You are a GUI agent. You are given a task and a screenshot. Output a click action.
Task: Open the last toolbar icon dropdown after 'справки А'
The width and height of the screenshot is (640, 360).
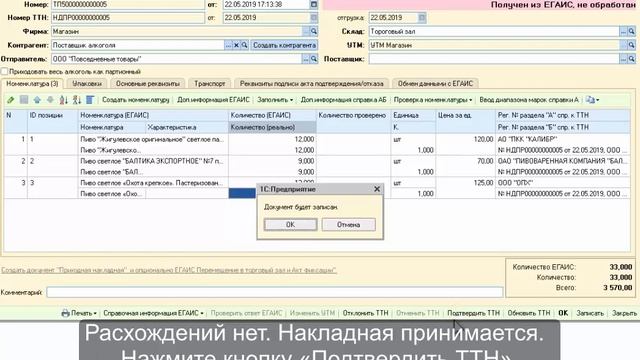coord(592,100)
